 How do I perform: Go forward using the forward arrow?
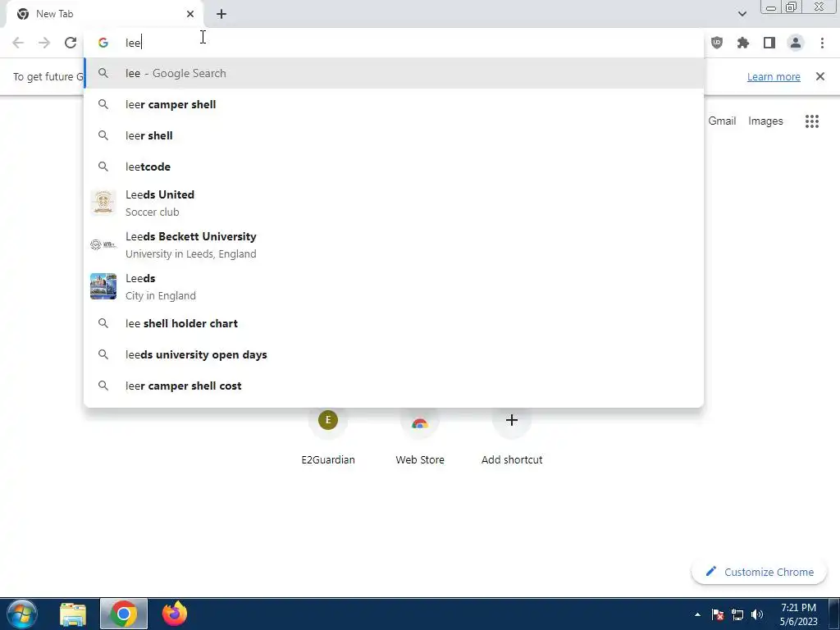44,43
